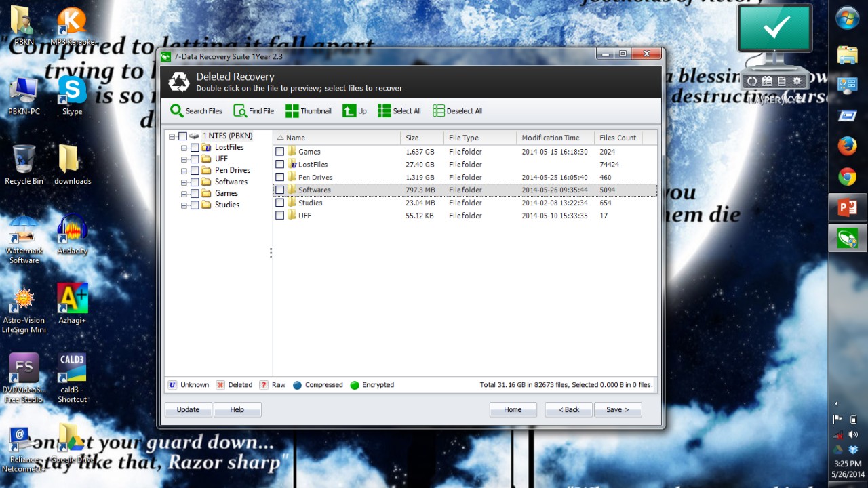Open the Find File tool
868x488 pixels.
[240, 111]
